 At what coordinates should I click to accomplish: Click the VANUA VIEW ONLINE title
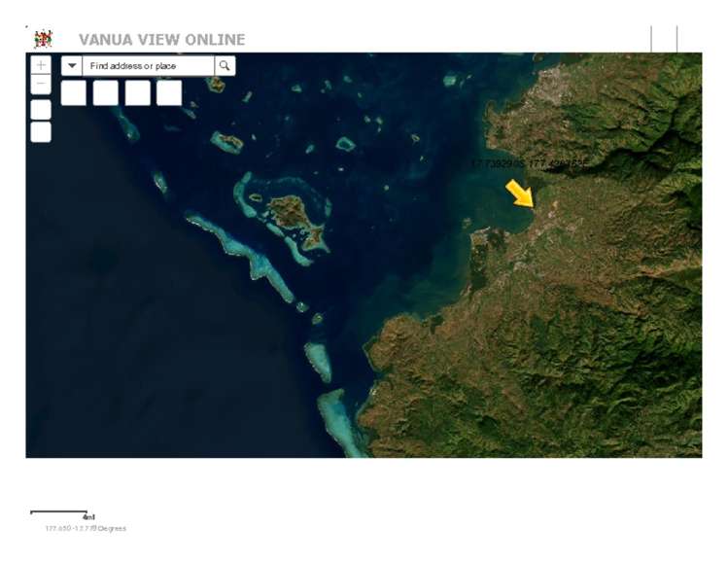point(162,40)
